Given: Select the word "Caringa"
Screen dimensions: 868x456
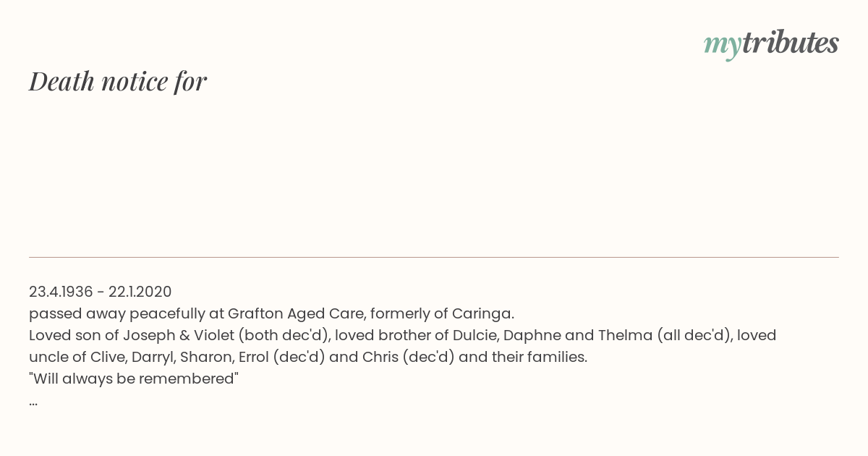Looking at the screenshot, I should [x=481, y=313].
